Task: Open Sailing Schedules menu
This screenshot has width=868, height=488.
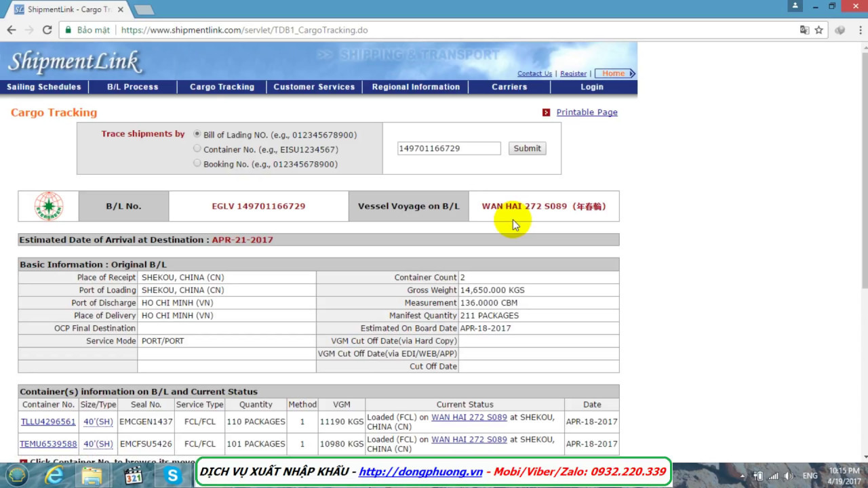Action: click(44, 87)
